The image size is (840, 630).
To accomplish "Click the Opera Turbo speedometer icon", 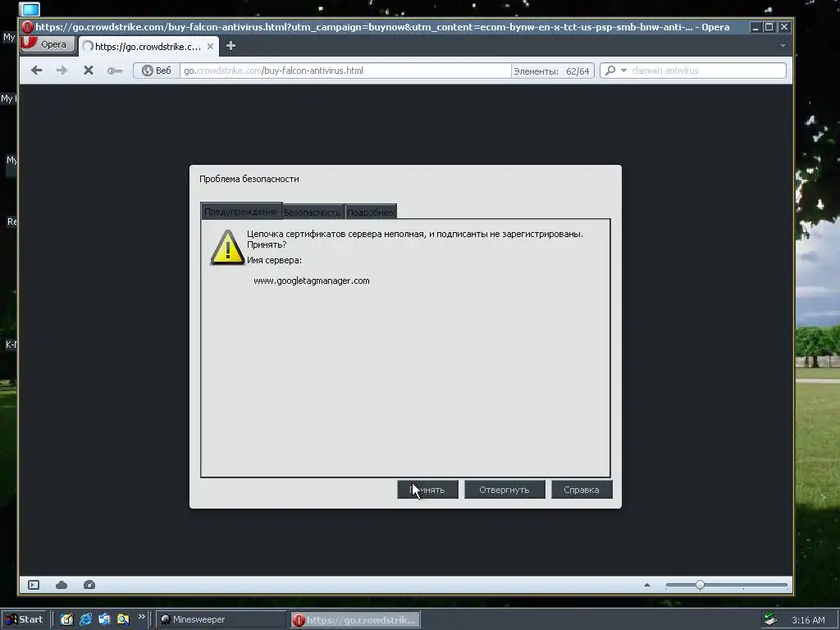I will (x=89, y=584).
